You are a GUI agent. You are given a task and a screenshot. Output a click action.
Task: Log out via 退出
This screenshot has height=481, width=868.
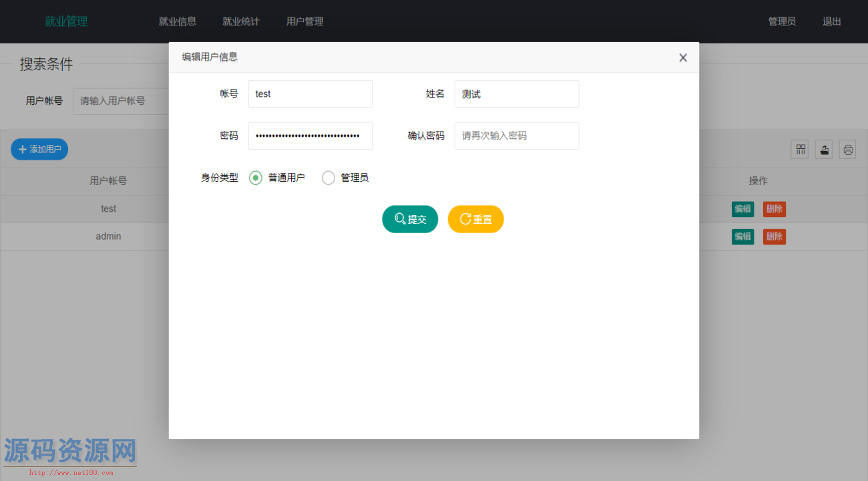coord(832,21)
